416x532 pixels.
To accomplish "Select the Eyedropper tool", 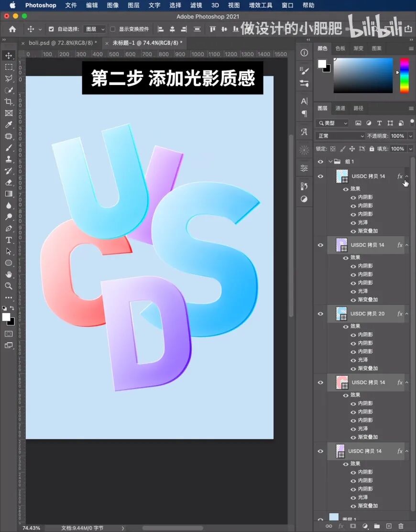I will coord(9,125).
